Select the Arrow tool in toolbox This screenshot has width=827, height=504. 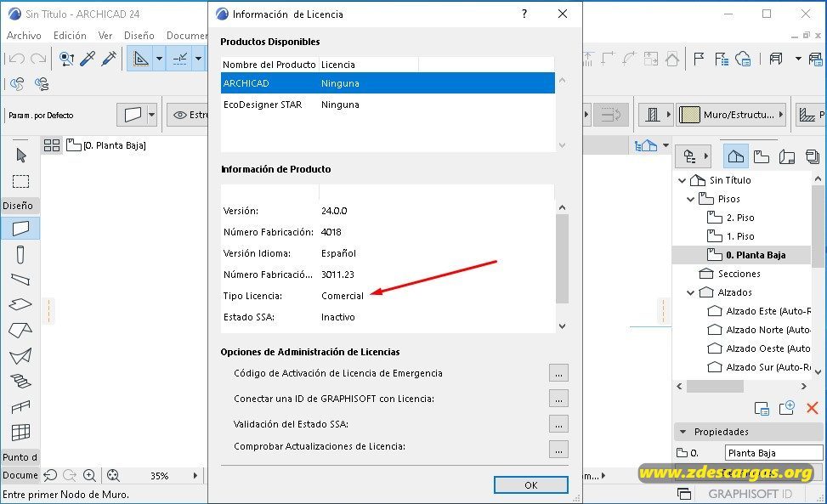[x=21, y=156]
